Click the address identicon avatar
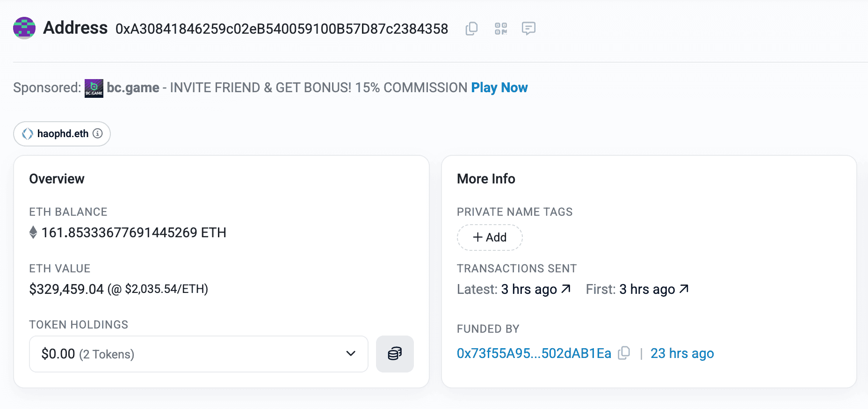The height and width of the screenshot is (409, 868). coord(24,28)
